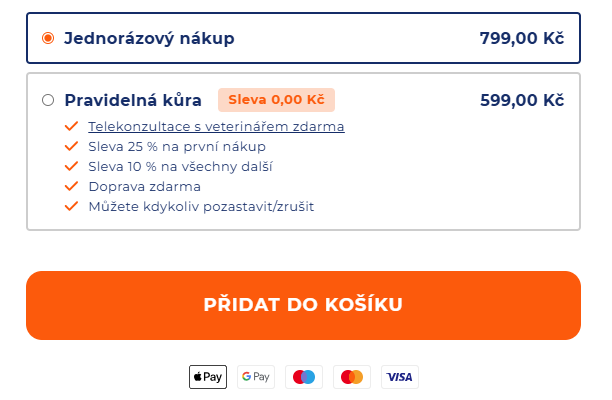
Task: Click checkmark beside Můžete kdykoliv pozastavit/zrušit
Action: click(x=71, y=207)
